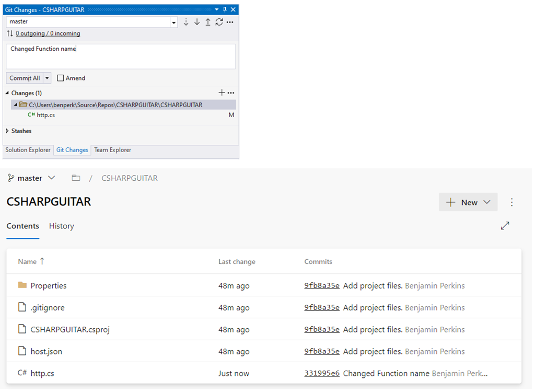Click inside the commit message text box

coord(120,55)
